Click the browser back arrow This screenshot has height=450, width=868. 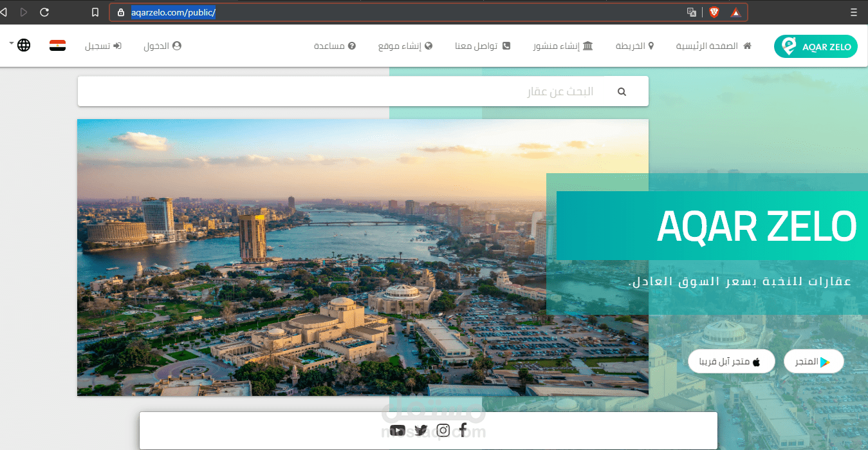pos(3,12)
